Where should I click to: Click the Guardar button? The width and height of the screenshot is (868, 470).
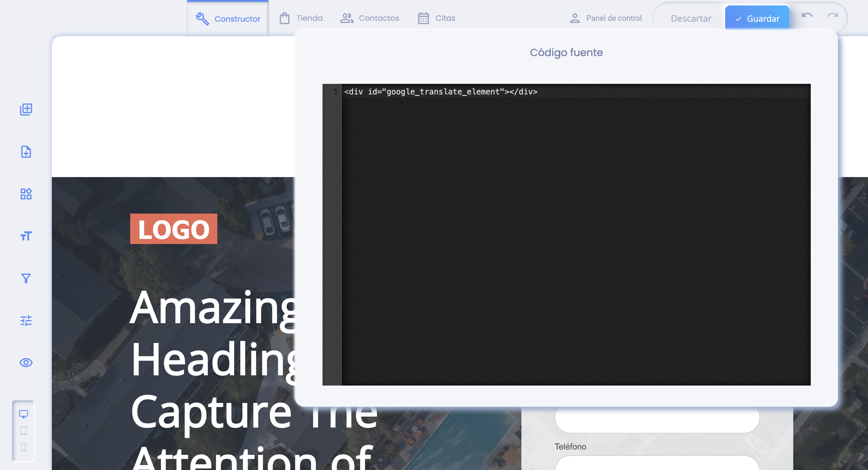tap(757, 18)
